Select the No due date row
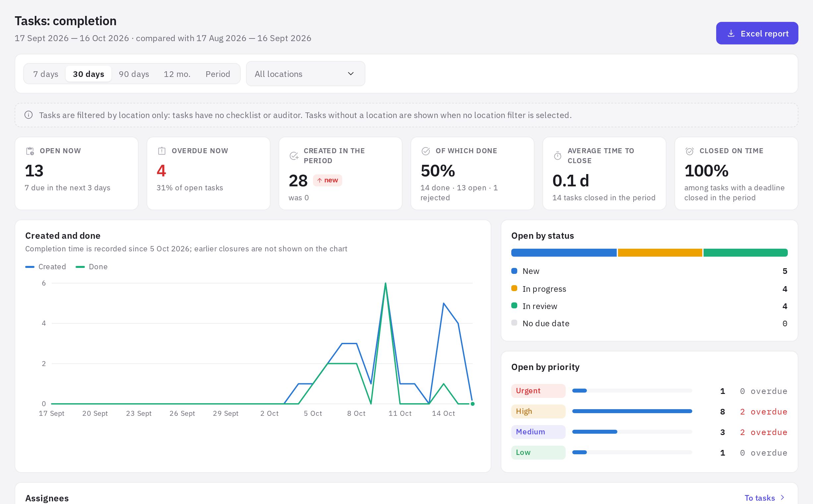 649,323
